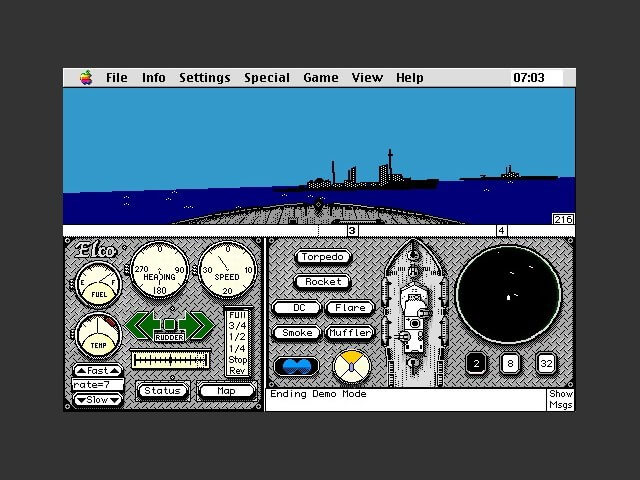Click the Fuel gauge
This screenshot has height=480, width=640.
[98, 285]
